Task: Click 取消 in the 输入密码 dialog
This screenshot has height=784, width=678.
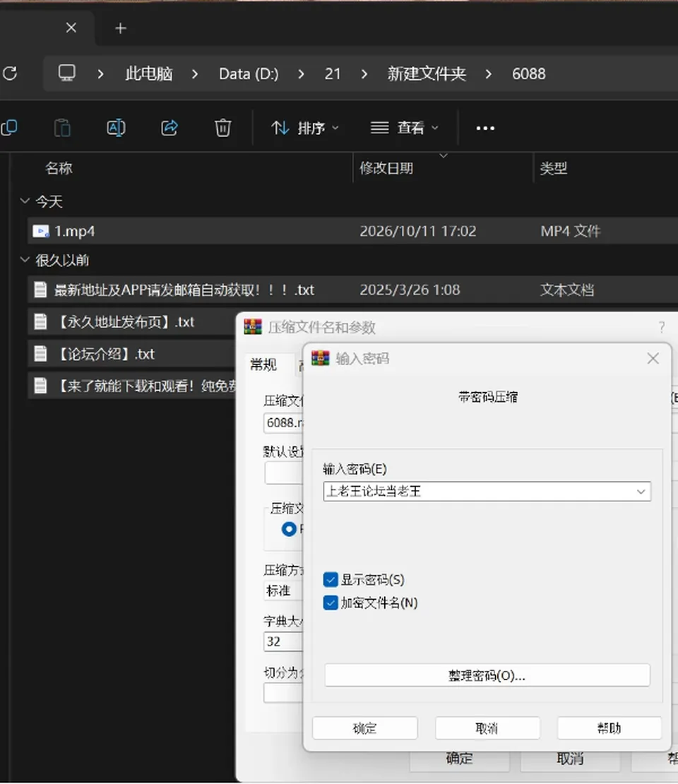Action: [x=487, y=728]
